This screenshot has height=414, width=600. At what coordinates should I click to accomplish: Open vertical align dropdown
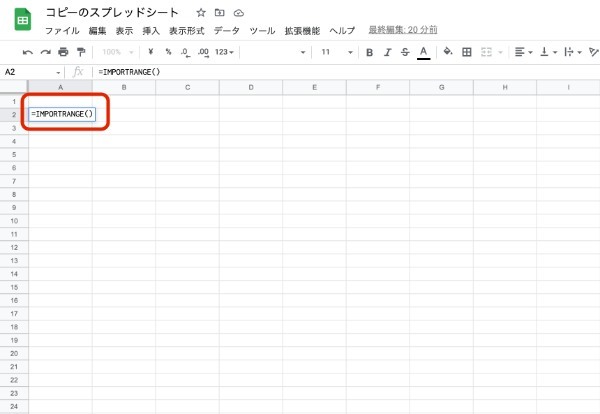pyautogui.click(x=548, y=52)
